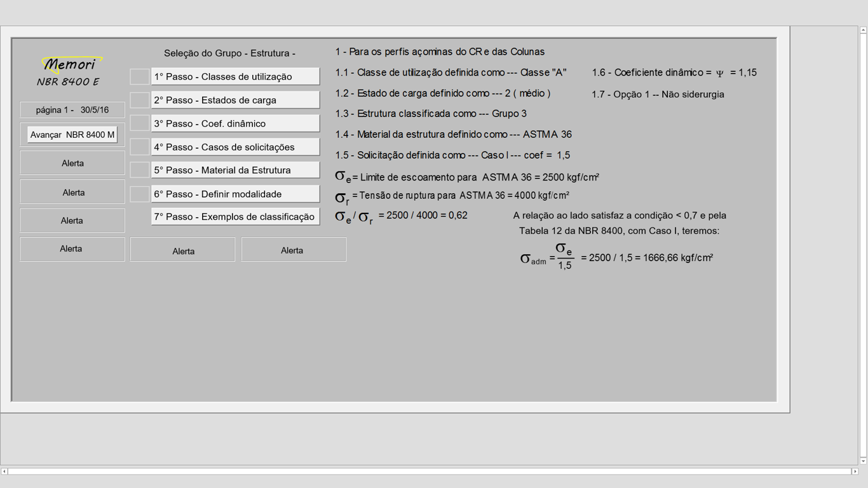Screen dimensions: 868x488
Task: Click 'A relação ao lado satisfaz' sentence
Action: tap(620, 215)
